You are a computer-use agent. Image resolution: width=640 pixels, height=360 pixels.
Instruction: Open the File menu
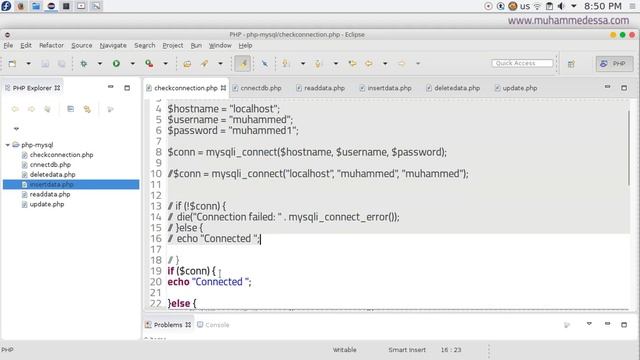[8, 45]
